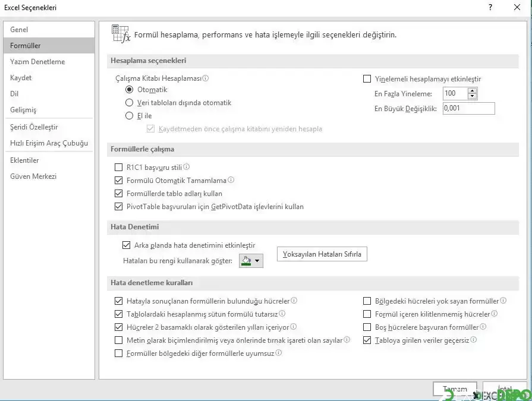Disable Arka planda hata denetimini etkinleştir
Image resolution: width=532 pixels, height=401 pixels.
(126, 245)
